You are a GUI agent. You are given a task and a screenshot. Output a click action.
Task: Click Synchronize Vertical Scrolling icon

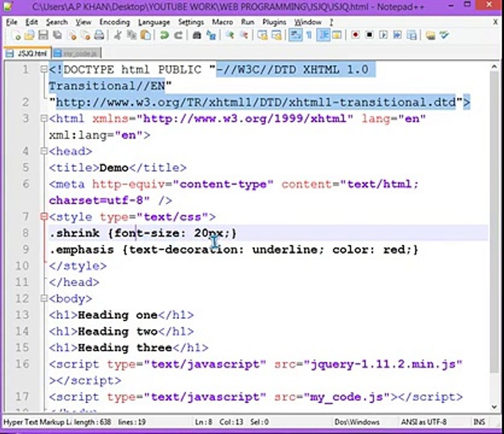tap(262, 35)
